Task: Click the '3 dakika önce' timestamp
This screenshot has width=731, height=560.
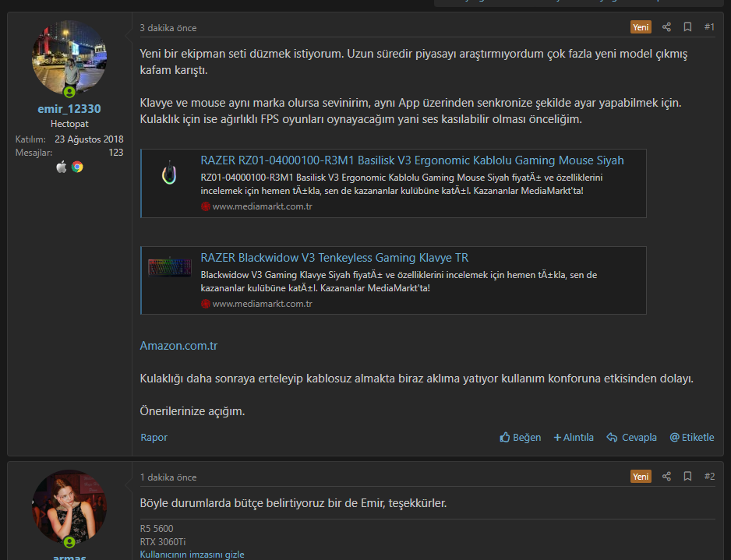Action: [168, 28]
